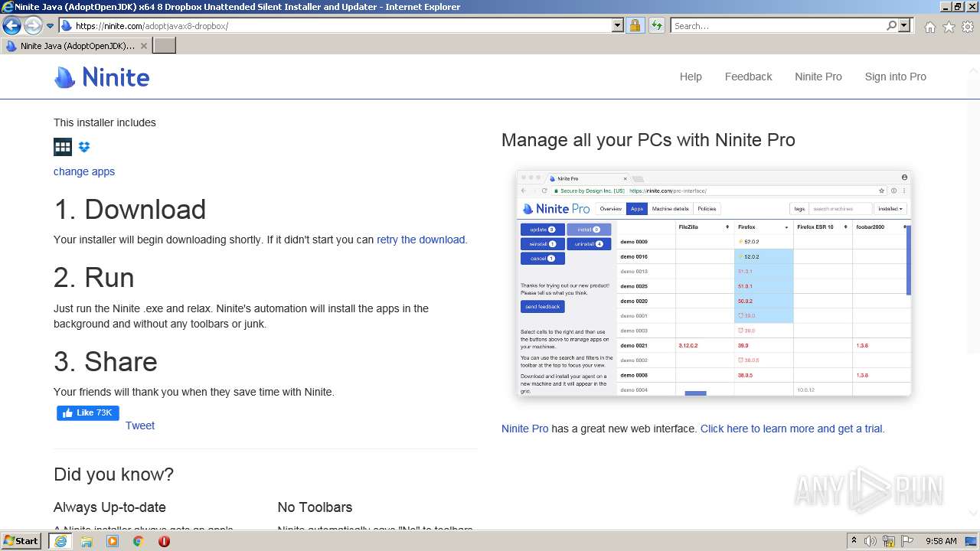The width and height of the screenshot is (980, 551).
Task: Open Favorites star icon
Action: click(x=949, y=27)
